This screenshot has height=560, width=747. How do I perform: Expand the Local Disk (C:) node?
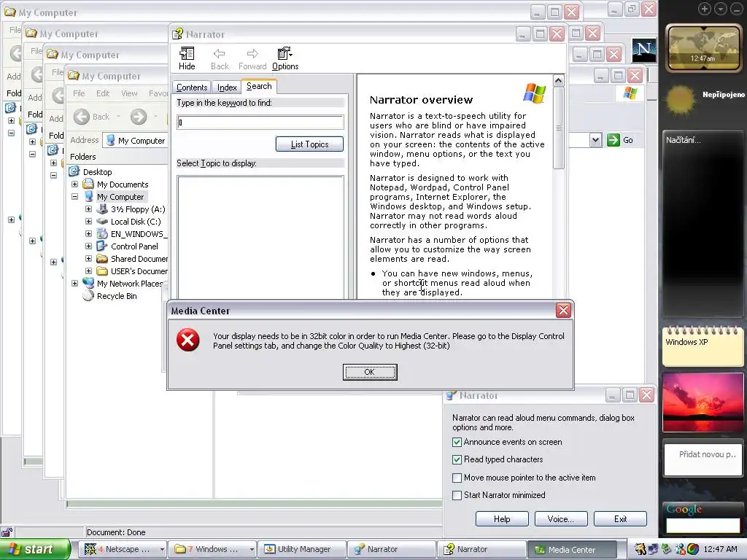[88, 221]
